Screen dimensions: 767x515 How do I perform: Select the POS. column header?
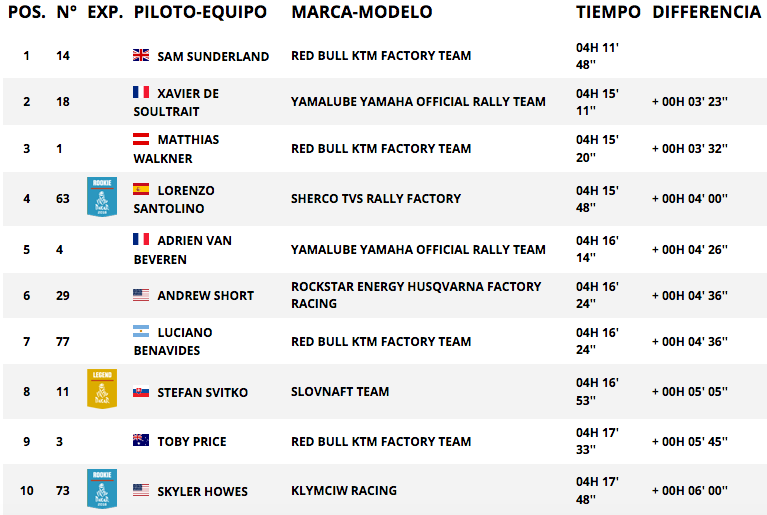click(x=27, y=12)
